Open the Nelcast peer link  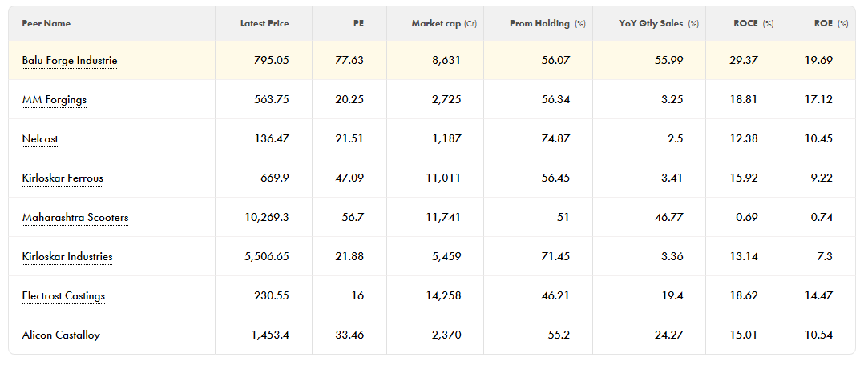point(40,138)
